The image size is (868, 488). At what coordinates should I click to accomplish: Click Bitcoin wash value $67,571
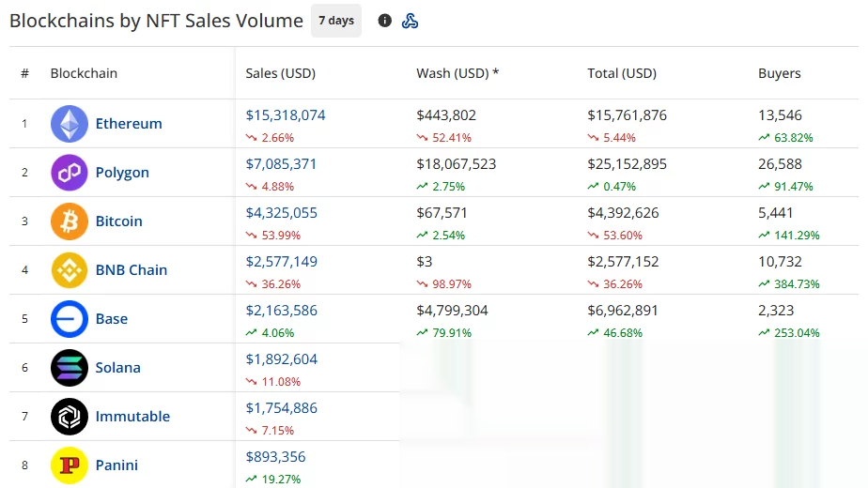click(442, 212)
